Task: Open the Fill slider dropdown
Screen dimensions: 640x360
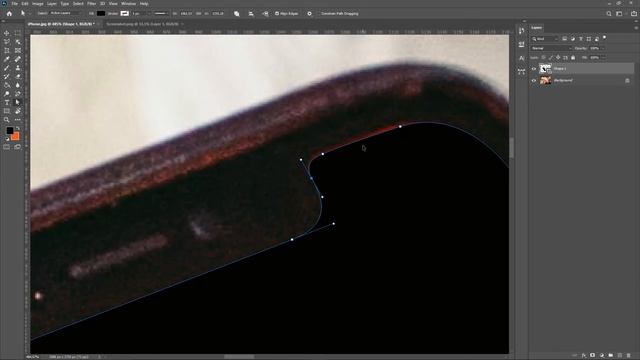Action: [603, 58]
